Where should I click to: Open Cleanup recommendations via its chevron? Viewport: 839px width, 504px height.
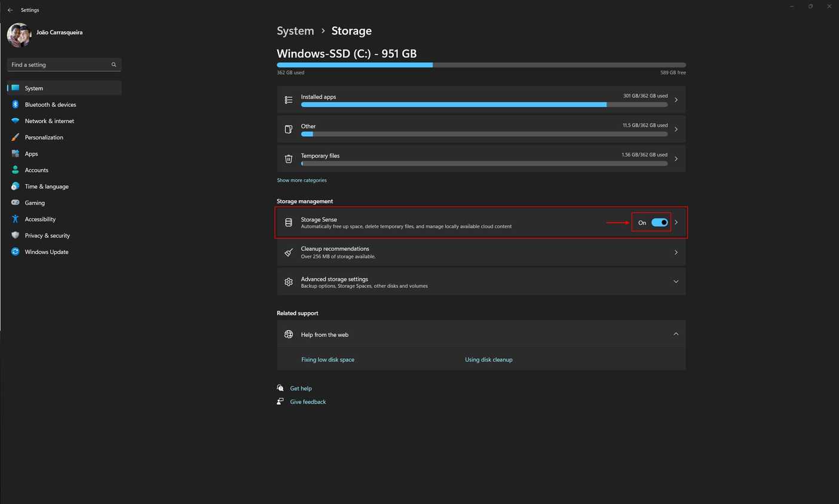tap(676, 253)
